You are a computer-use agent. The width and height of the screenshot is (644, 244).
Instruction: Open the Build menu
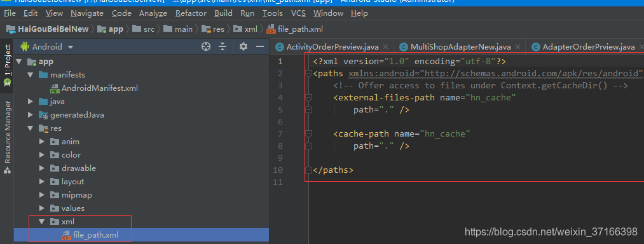tap(223, 13)
